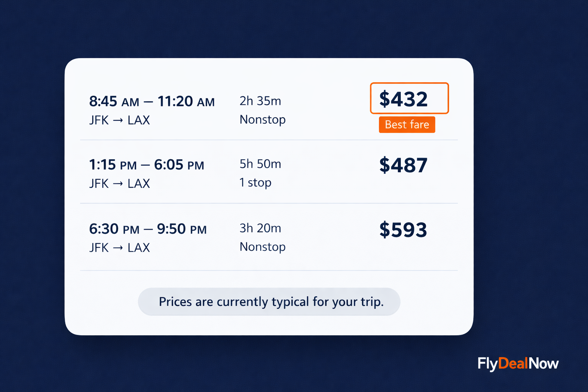This screenshot has height=392, width=588.
Task: Click the arrow icon in third route
Action: 118,248
